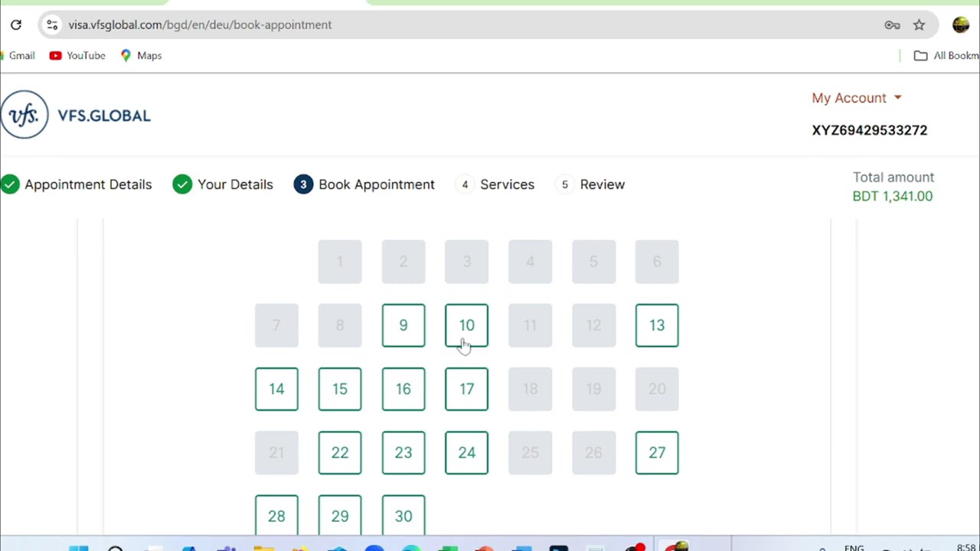
Task: Select the 24th appointment date
Action: pyautogui.click(x=466, y=452)
